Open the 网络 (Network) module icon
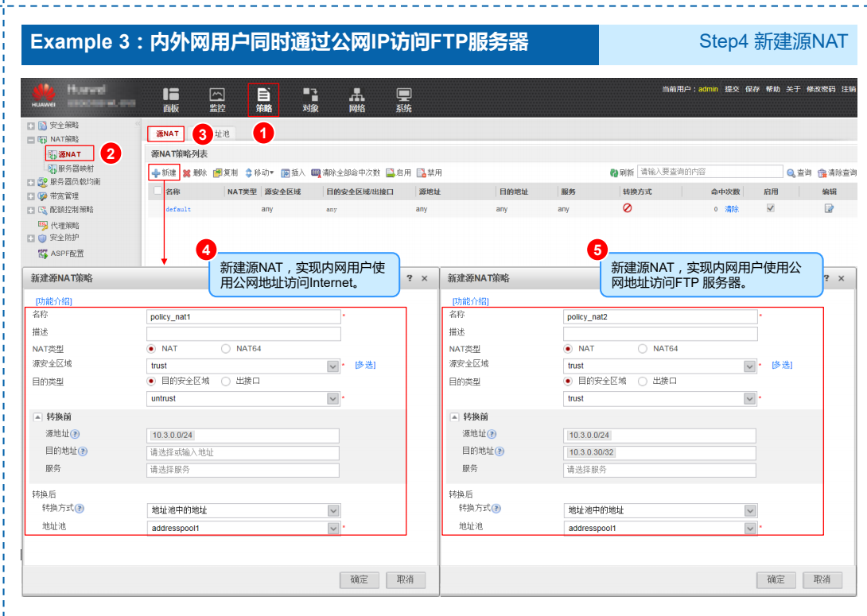 (x=356, y=97)
